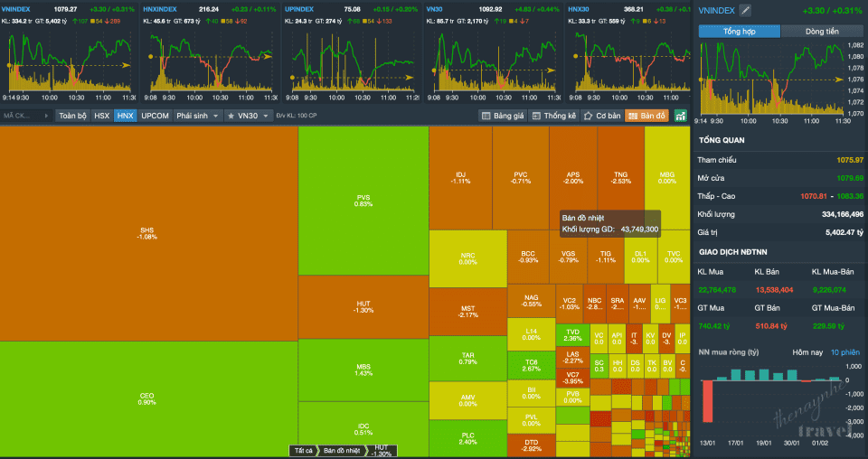Open the Cơ bản fundamentals view
Screen dimensions: 868x459
tap(601, 116)
